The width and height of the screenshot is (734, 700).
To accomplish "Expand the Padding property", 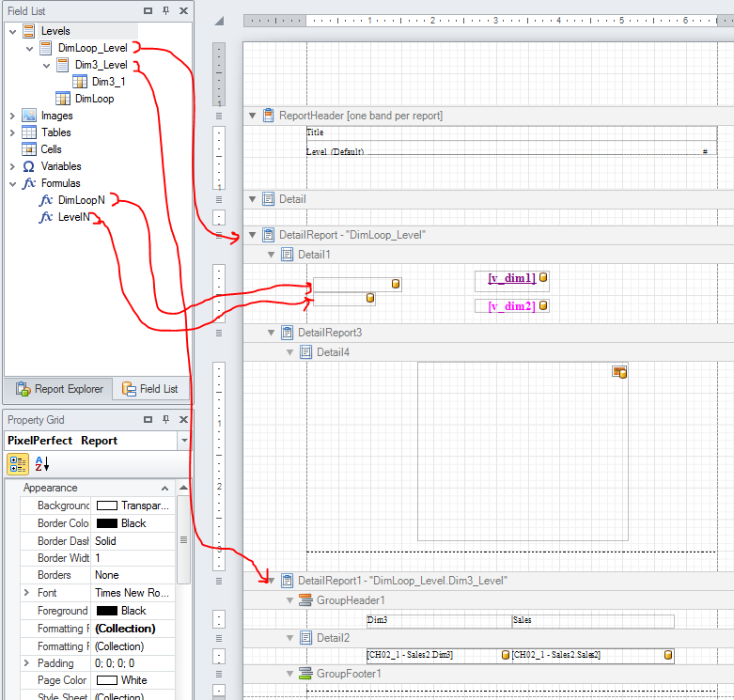I will 26,663.
